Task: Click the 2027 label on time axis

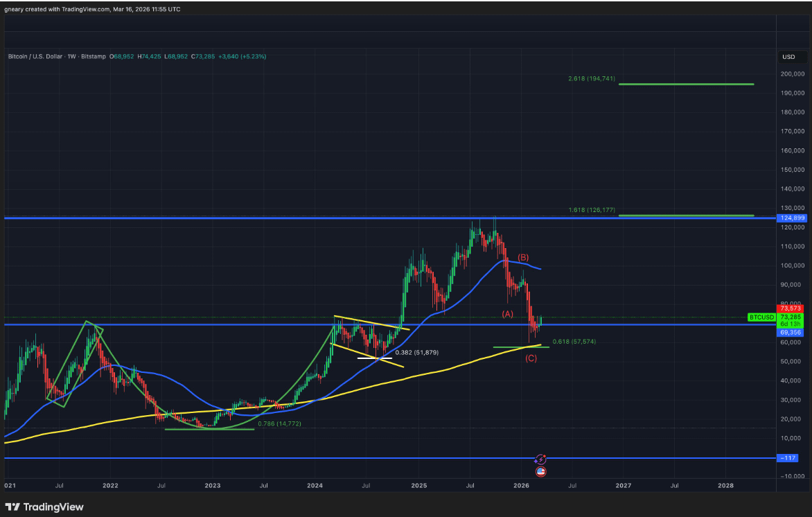Action: tap(623, 486)
